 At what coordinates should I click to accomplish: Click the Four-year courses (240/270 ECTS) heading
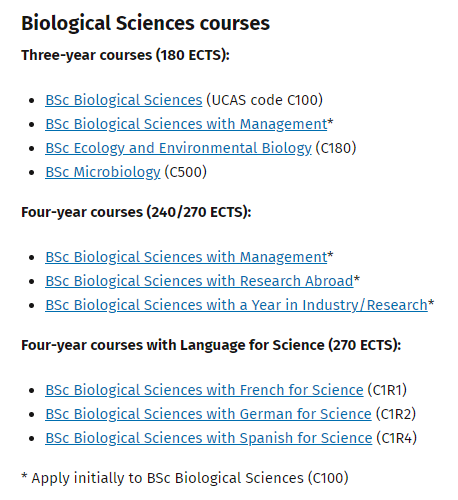(x=136, y=212)
